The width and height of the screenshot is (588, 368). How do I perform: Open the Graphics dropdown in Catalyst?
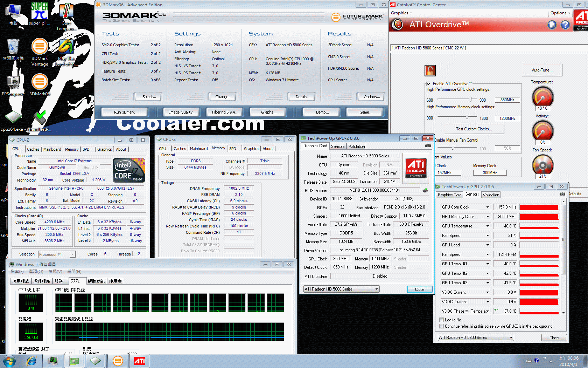coord(401,13)
